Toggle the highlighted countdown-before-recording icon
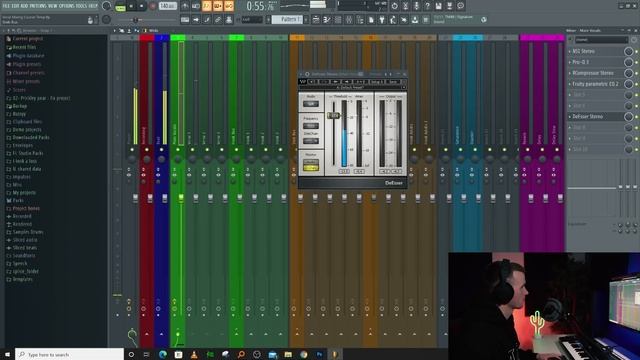This screenshot has height=360, width=640. pyautogui.click(x=207, y=6)
